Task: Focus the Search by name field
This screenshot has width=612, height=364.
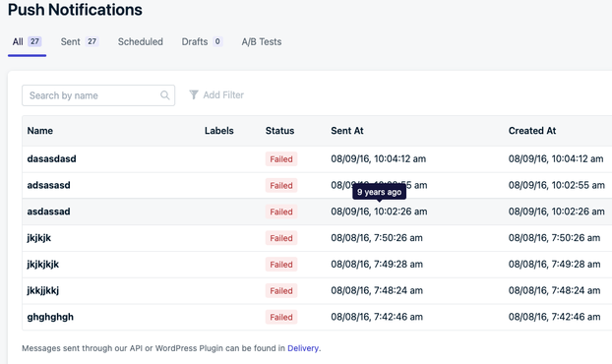Action: point(98,95)
